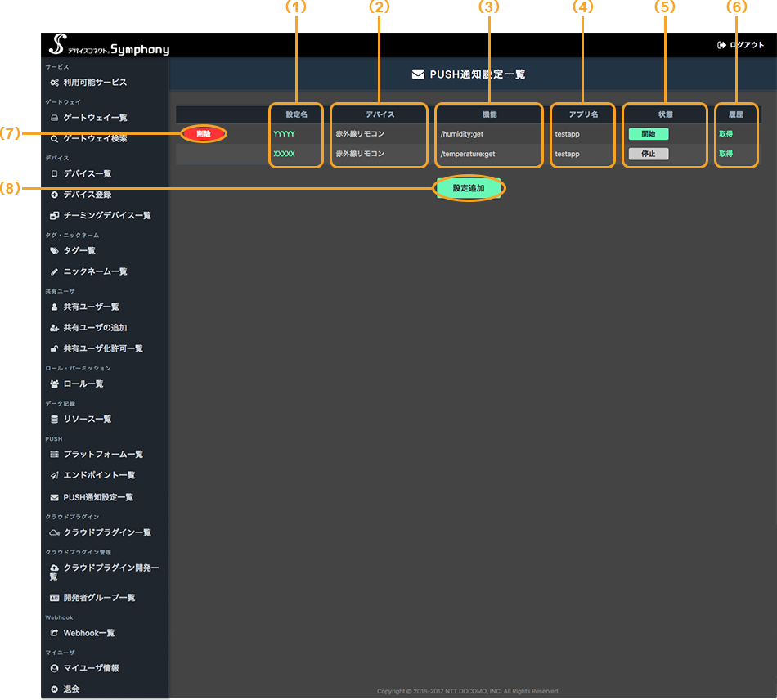Screen dimensions: 777x700
Task: Click the アプリ名 column header
Action: 583,114
